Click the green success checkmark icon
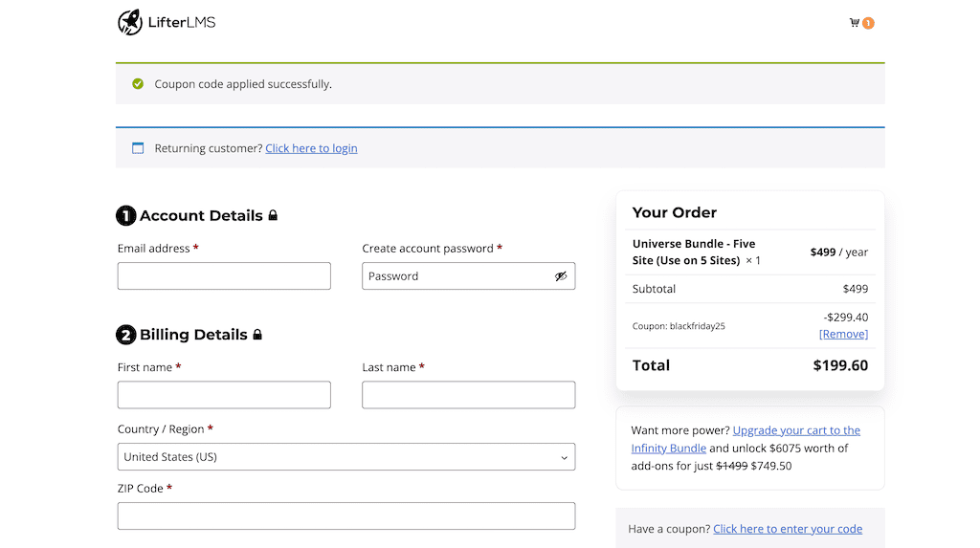980x548 pixels. click(x=138, y=84)
